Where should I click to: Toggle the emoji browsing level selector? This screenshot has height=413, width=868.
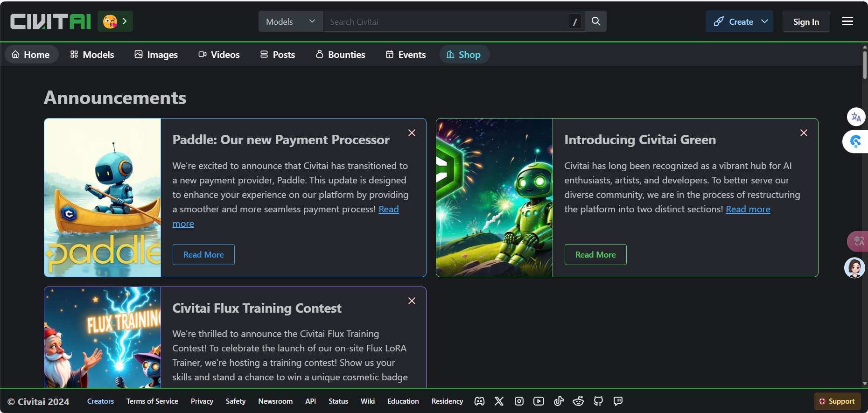(x=115, y=21)
